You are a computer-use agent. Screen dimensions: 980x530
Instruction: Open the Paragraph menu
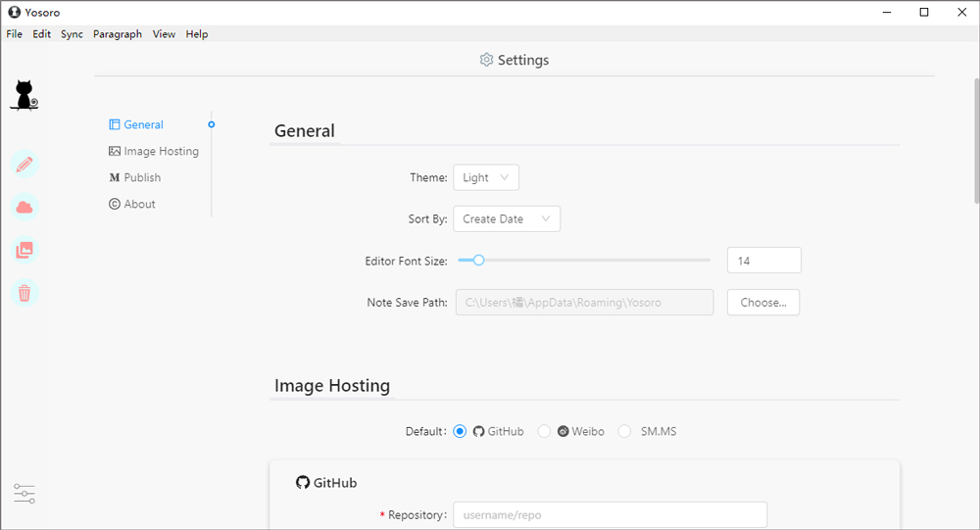118,34
